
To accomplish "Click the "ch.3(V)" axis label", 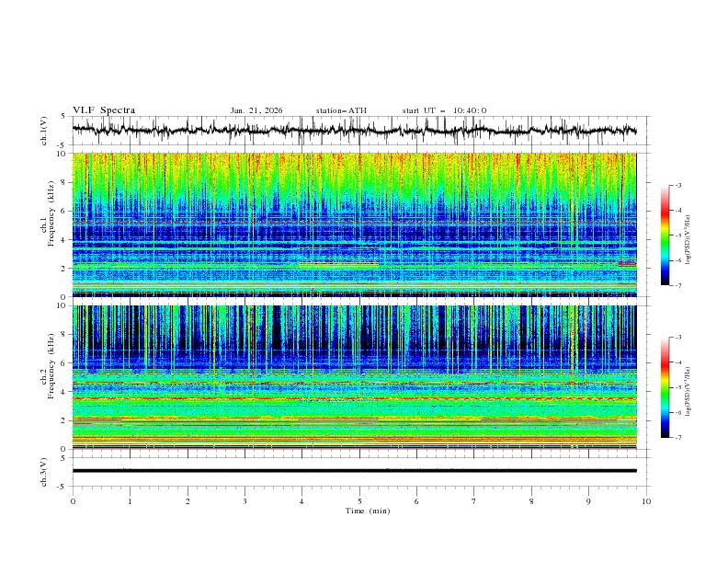I will [x=44, y=472].
